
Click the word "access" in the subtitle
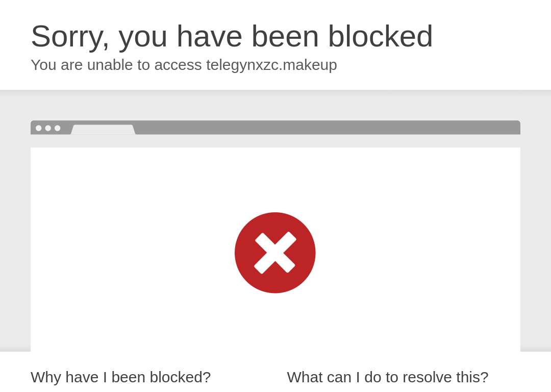[x=178, y=66]
